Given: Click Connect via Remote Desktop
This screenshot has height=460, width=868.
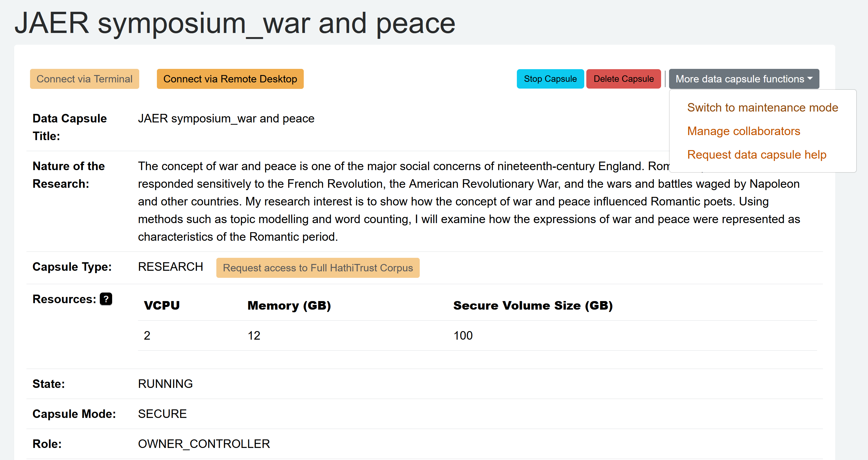Looking at the screenshot, I should point(230,79).
